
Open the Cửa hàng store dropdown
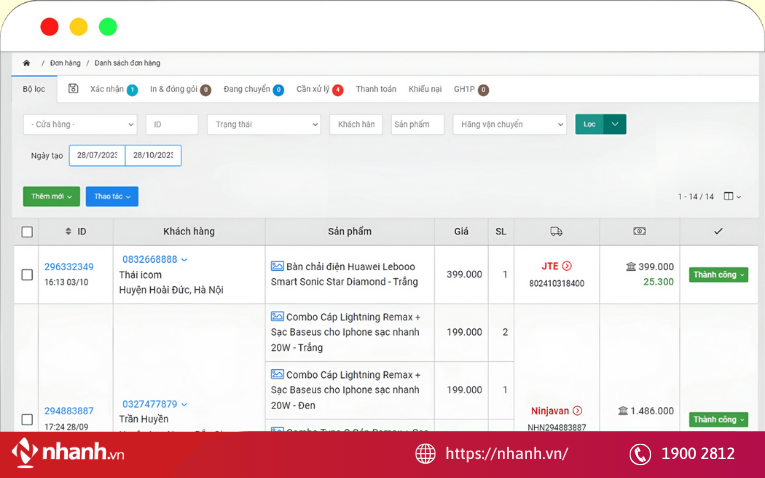tap(80, 124)
